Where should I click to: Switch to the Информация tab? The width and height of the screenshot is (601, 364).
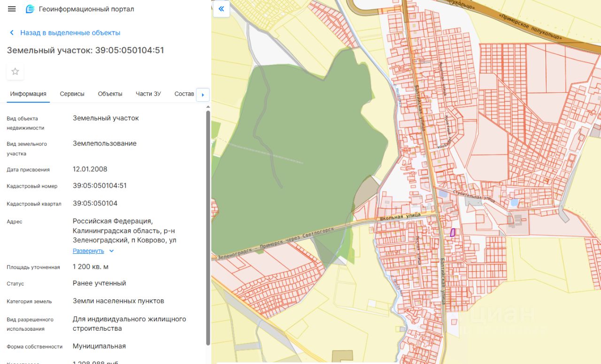point(28,94)
